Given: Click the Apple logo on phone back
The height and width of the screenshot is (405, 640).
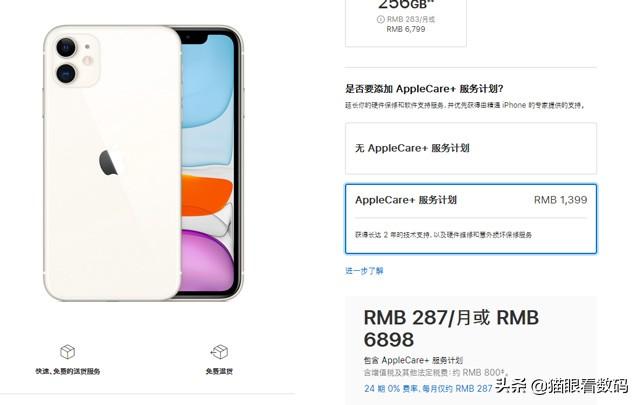Looking at the screenshot, I should click(109, 162).
